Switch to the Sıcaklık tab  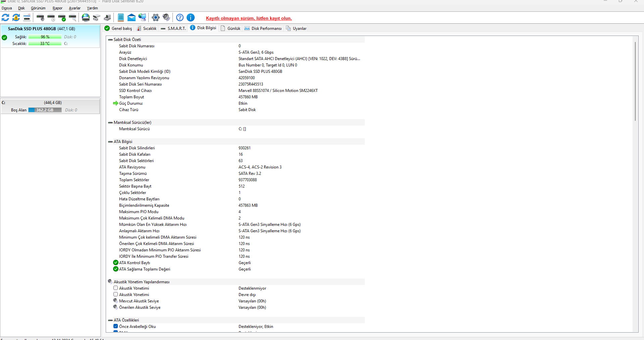click(147, 29)
